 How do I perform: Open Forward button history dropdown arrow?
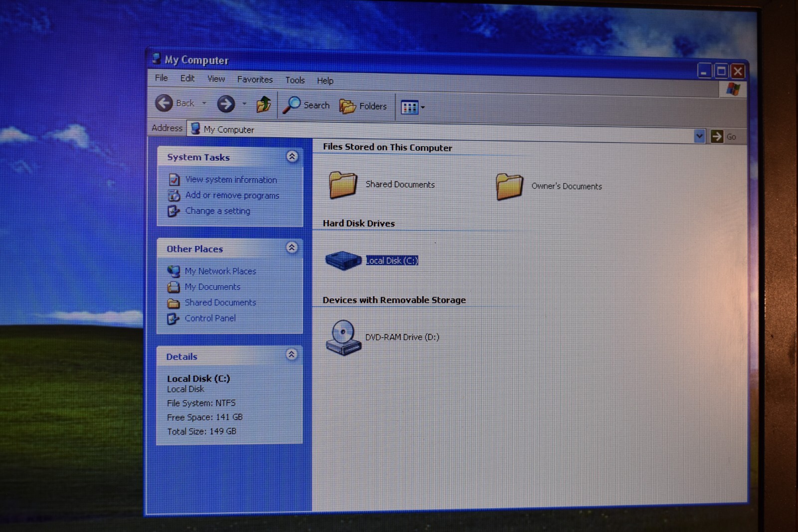tap(244, 104)
